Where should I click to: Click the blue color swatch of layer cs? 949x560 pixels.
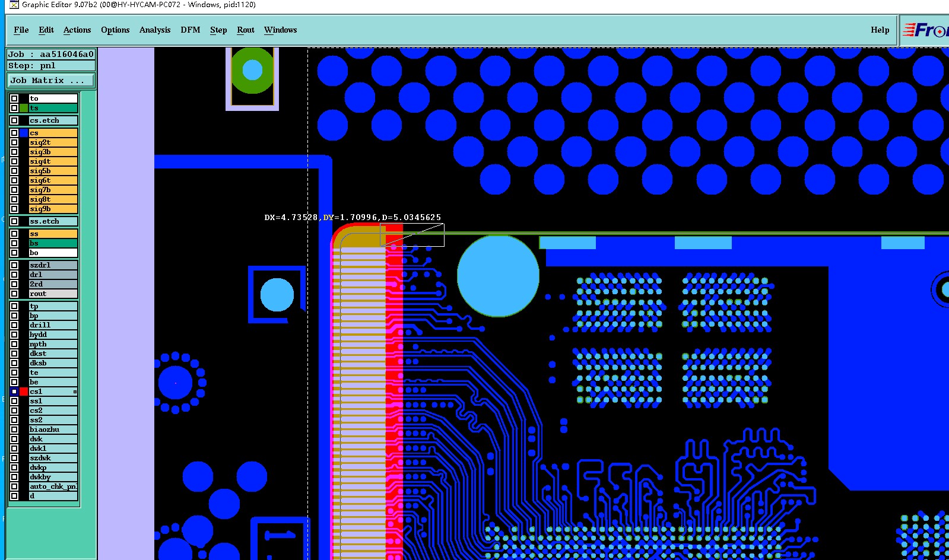point(24,133)
